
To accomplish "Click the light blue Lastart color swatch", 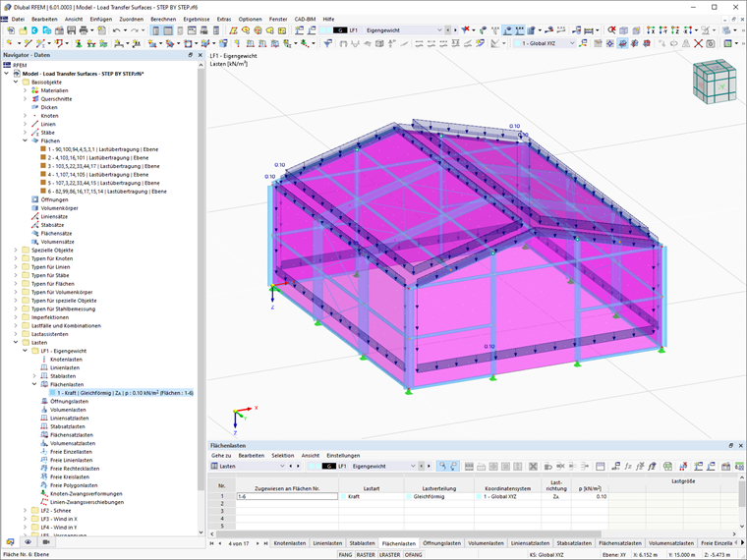I will point(343,497).
